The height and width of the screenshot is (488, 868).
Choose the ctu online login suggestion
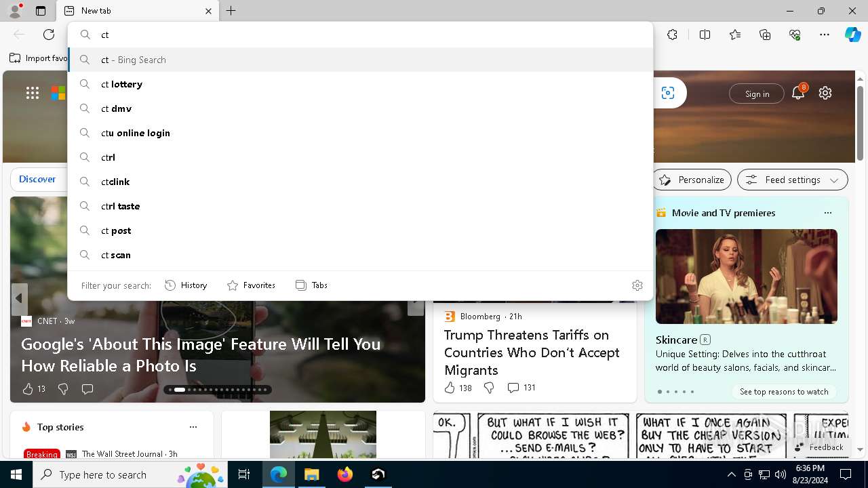pyautogui.click(x=361, y=133)
